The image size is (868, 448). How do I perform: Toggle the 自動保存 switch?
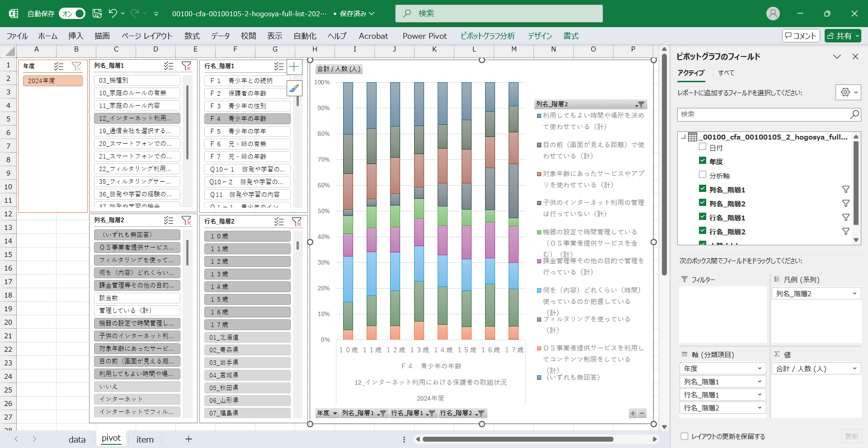coord(72,14)
